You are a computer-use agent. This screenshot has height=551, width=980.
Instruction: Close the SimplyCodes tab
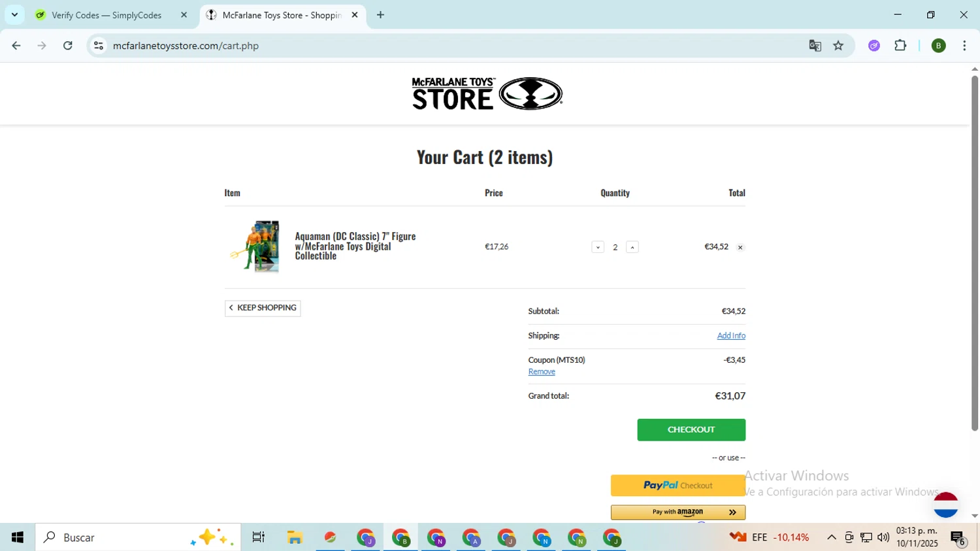pyautogui.click(x=184, y=15)
